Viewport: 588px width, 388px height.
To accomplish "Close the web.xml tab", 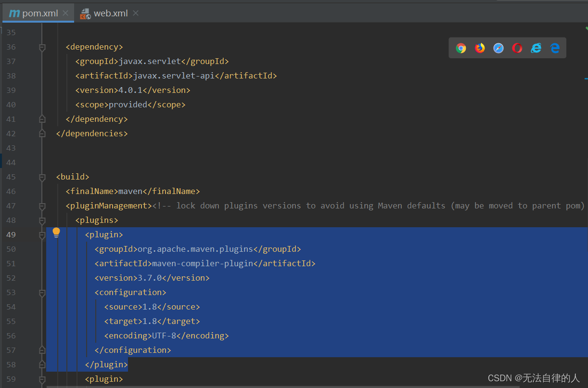I will pos(135,13).
